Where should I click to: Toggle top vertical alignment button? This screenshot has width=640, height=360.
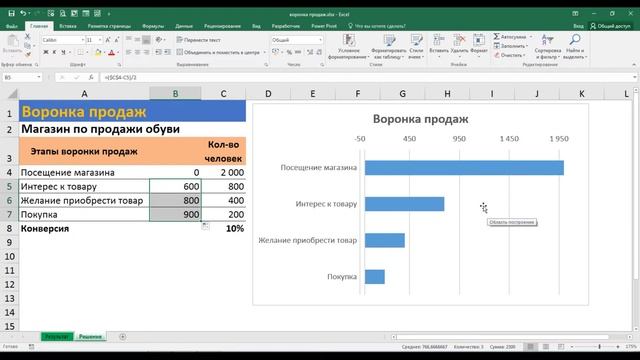coord(129,40)
